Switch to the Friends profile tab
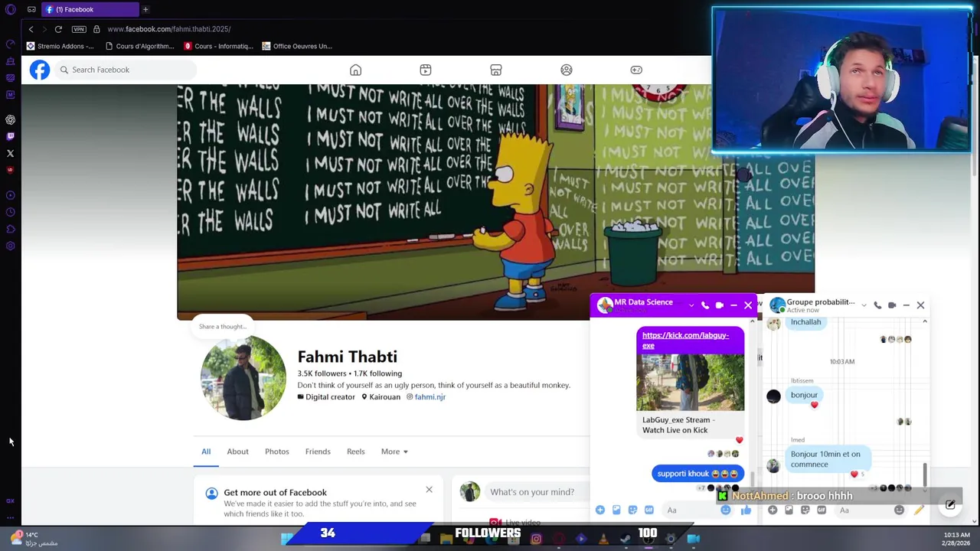 click(318, 452)
